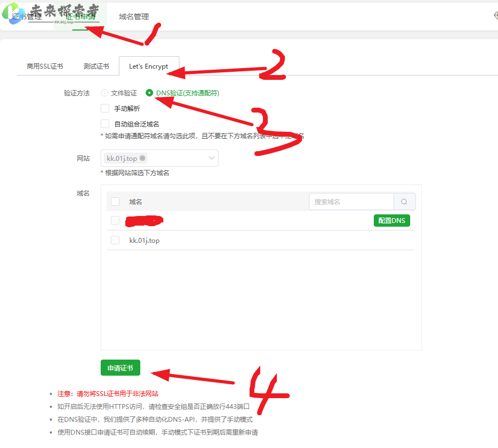Enable the 手动解析 checkbox
The width and height of the screenshot is (498, 448).
pos(105,108)
